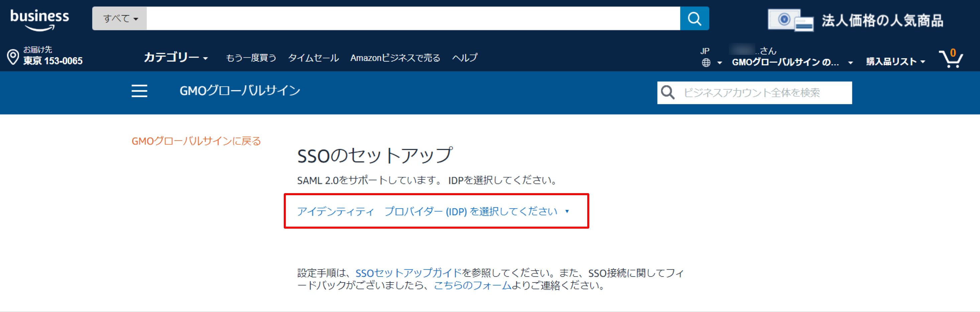The image size is (980, 312).
Task: Click the Amazon business logo
Action: pos(39,20)
